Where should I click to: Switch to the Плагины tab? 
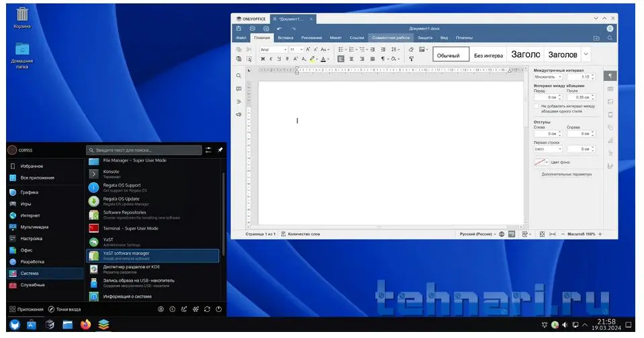click(464, 38)
